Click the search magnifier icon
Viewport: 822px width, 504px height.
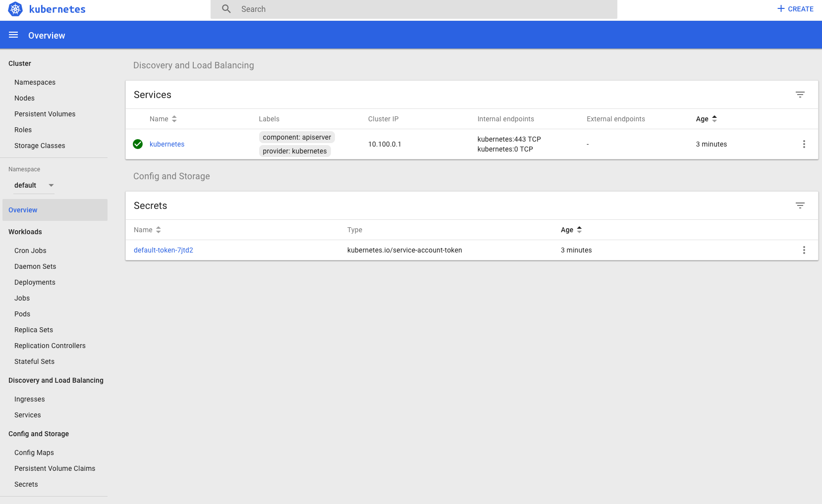point(226,9)
